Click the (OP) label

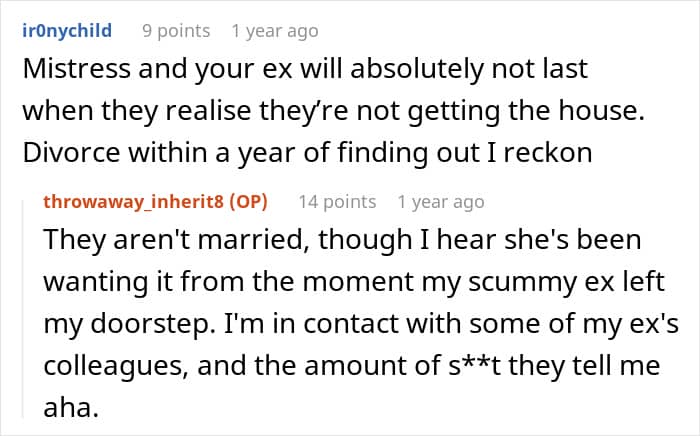click(x=248, y=202)
